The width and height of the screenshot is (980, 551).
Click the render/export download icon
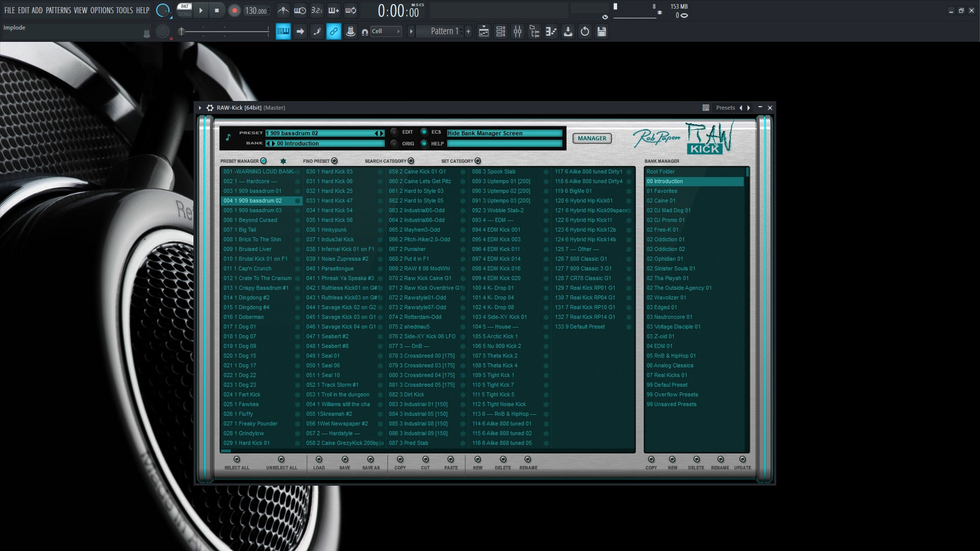[568, 32]
